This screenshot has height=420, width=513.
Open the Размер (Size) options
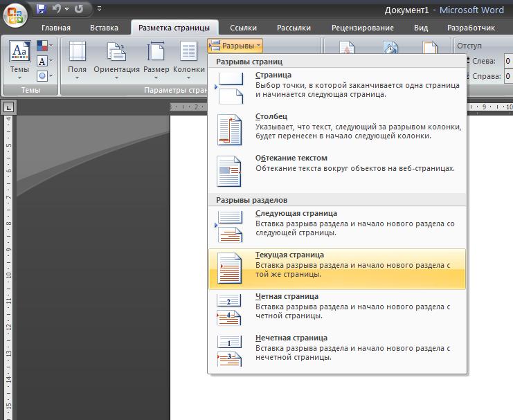tap(156, 60)
